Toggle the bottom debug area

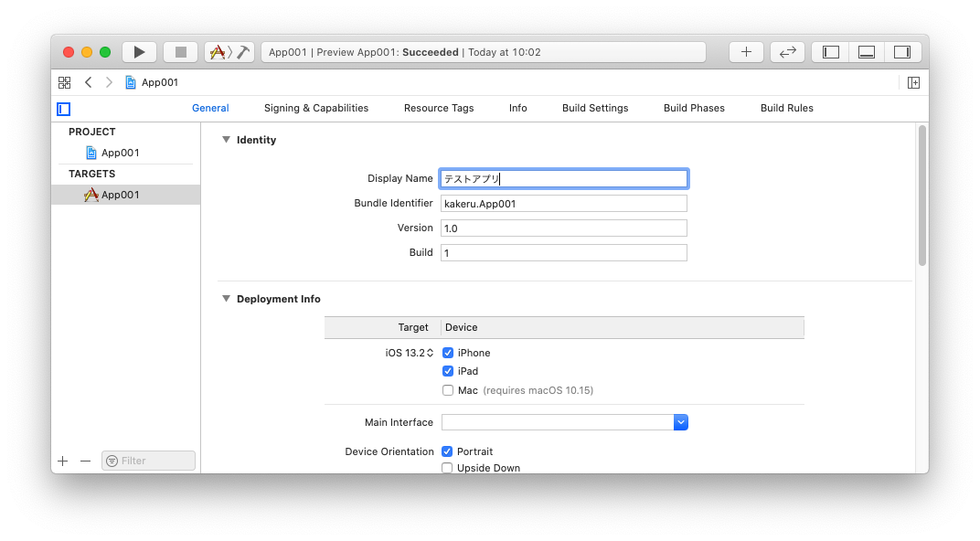coord(867,52)
